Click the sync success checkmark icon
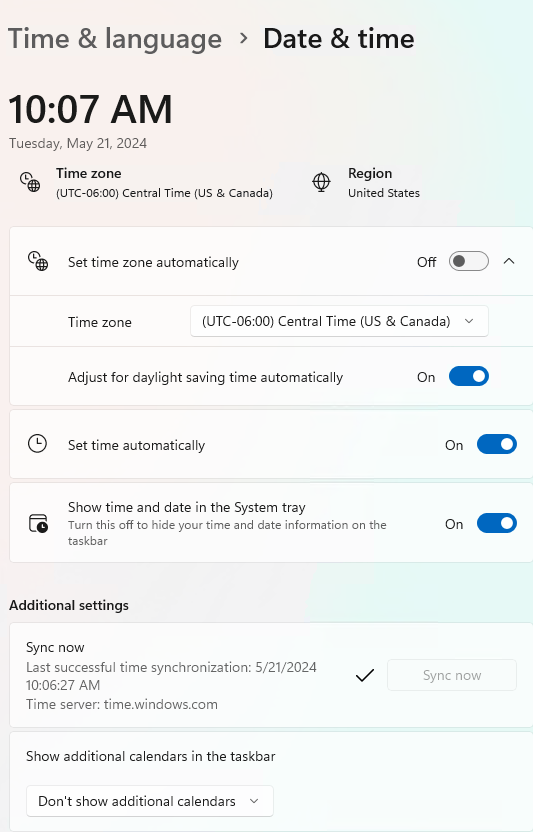 click(365, 675)
